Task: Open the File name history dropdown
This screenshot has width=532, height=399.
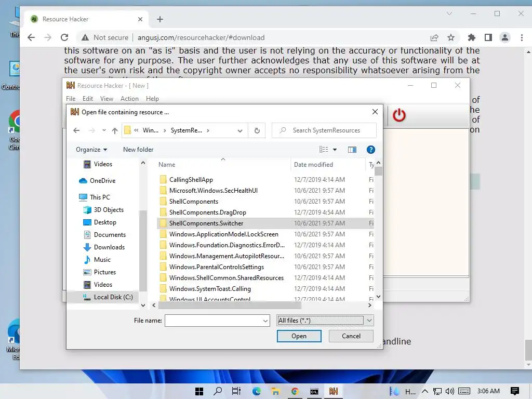Action: [265, 321]
